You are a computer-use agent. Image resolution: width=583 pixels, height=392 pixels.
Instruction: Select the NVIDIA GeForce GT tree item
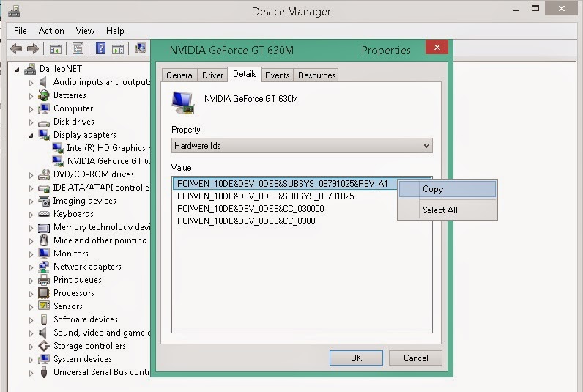[108, 161]
